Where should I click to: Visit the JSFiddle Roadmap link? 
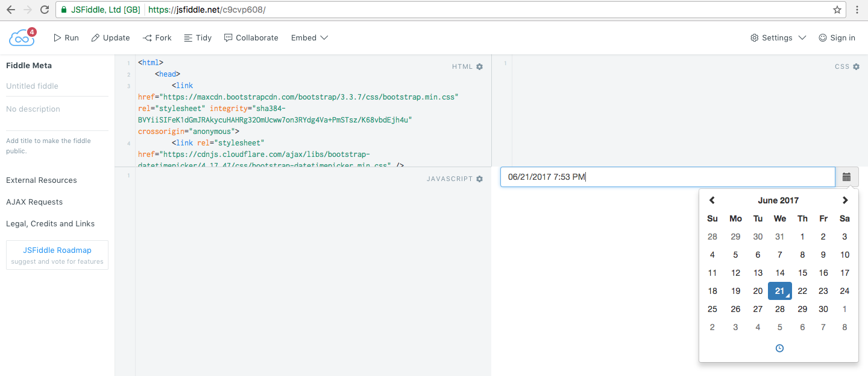(x=57, y=250)
